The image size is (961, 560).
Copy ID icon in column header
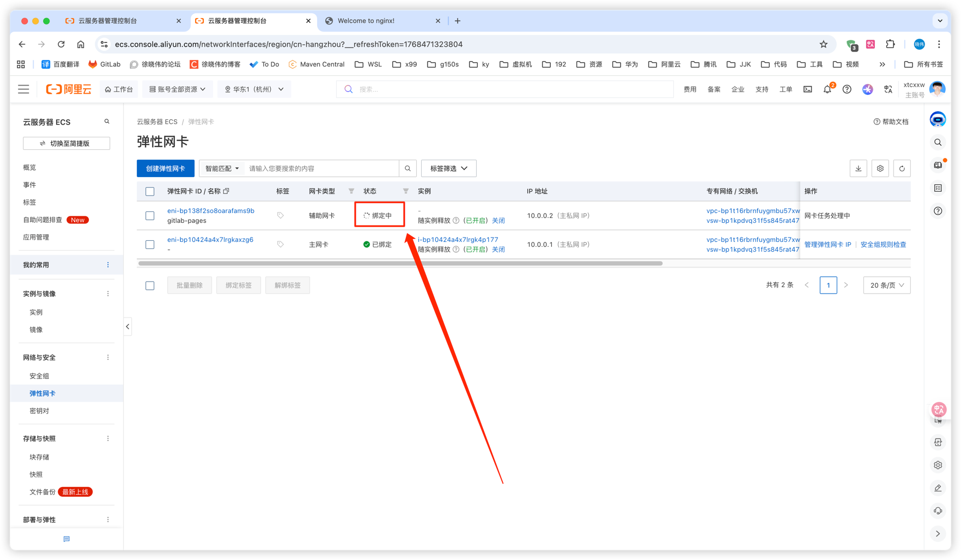click(x=226, y=191)
